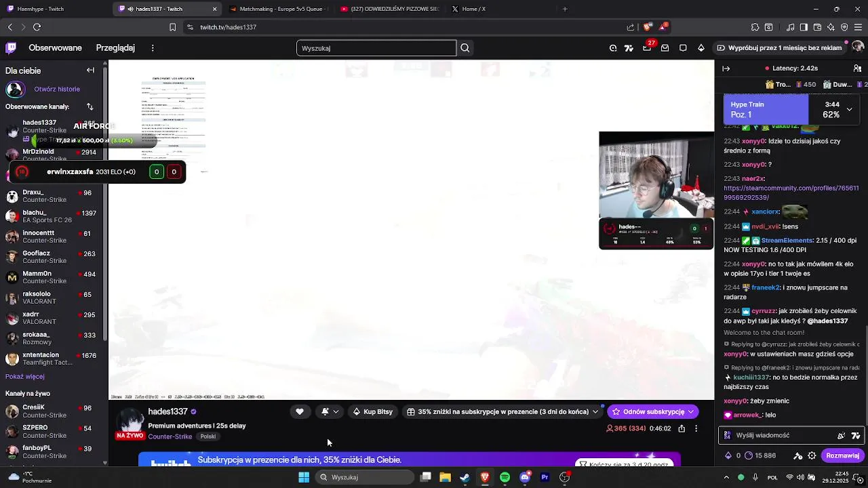Open Brave Wallet icon
The height and width of the screenshot is (488, 868).
tap(817, 27)
